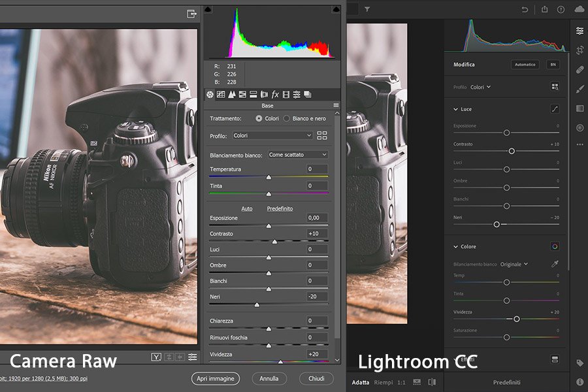Toggle the filmstrip icon in Lightroom bottom bar
The width and height of the screenshot is (588, 392).
pyautogui.click(x=417, y=382)
